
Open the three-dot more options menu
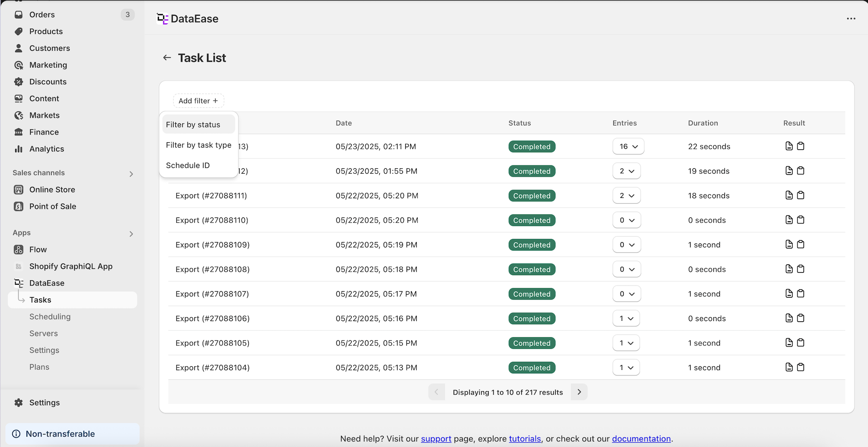[851, 19]
